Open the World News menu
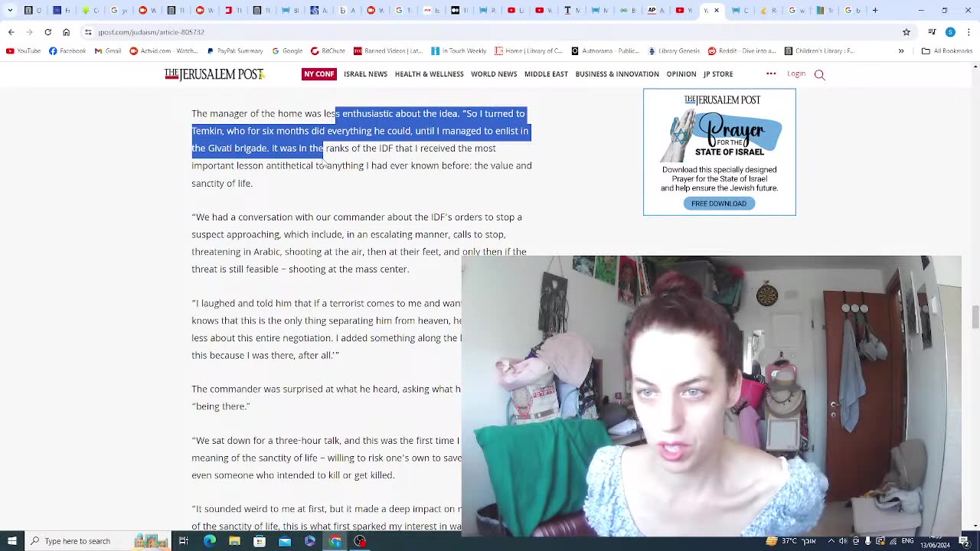 click(494, 74)
